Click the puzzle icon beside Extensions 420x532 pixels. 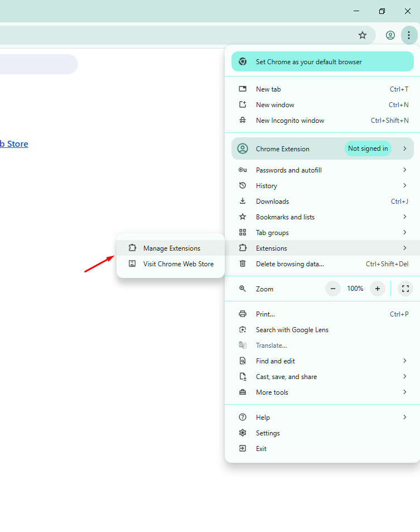[243, 248]
